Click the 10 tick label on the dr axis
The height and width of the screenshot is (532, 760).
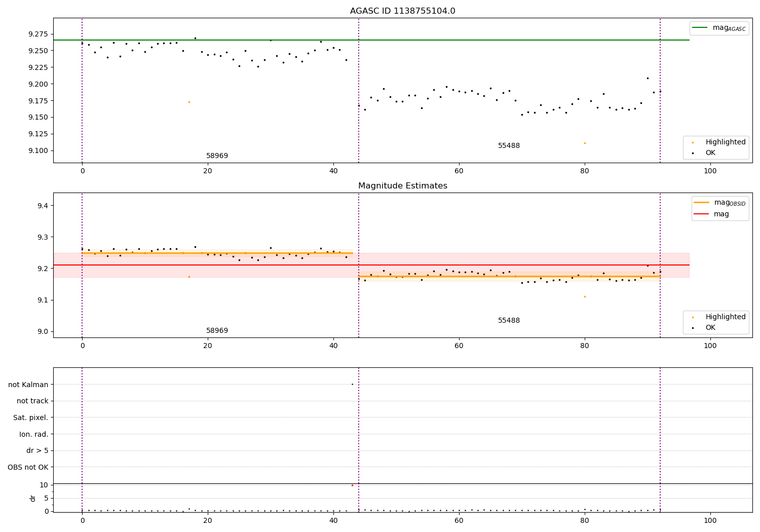[x=44, y=485]
